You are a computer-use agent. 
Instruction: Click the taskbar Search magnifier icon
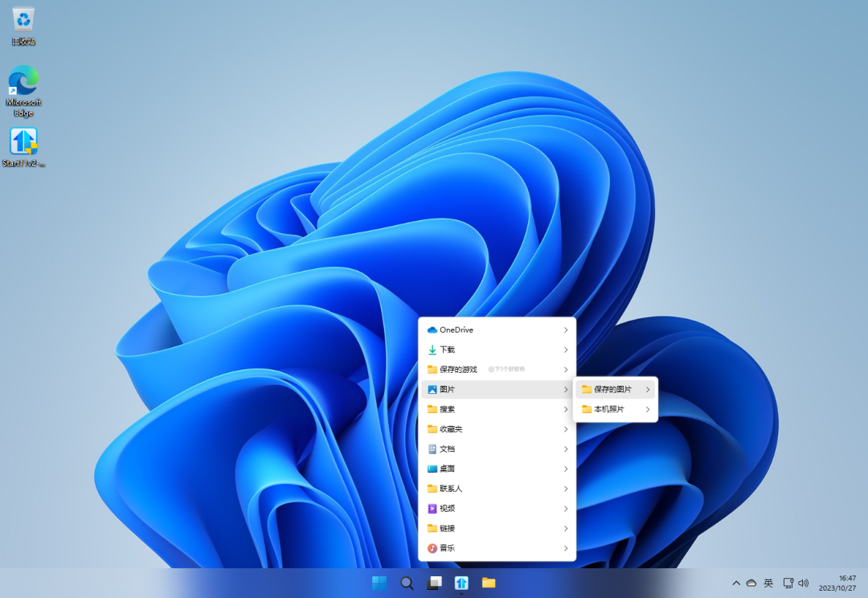407,583
